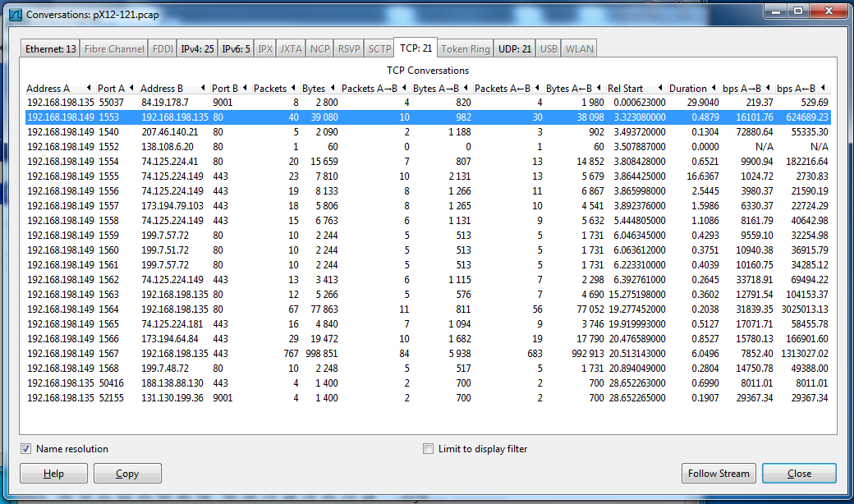
Task: Click sort arrow beside Rel Start header
Action: 661,89
